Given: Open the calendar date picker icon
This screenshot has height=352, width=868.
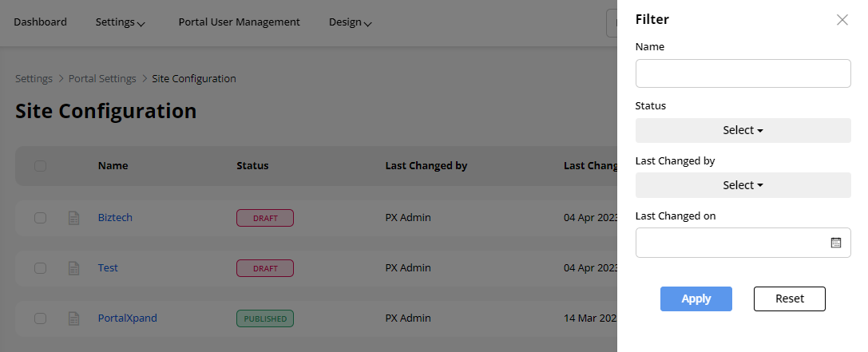Looking at the screenshot, I should click(x=836, y=243).
